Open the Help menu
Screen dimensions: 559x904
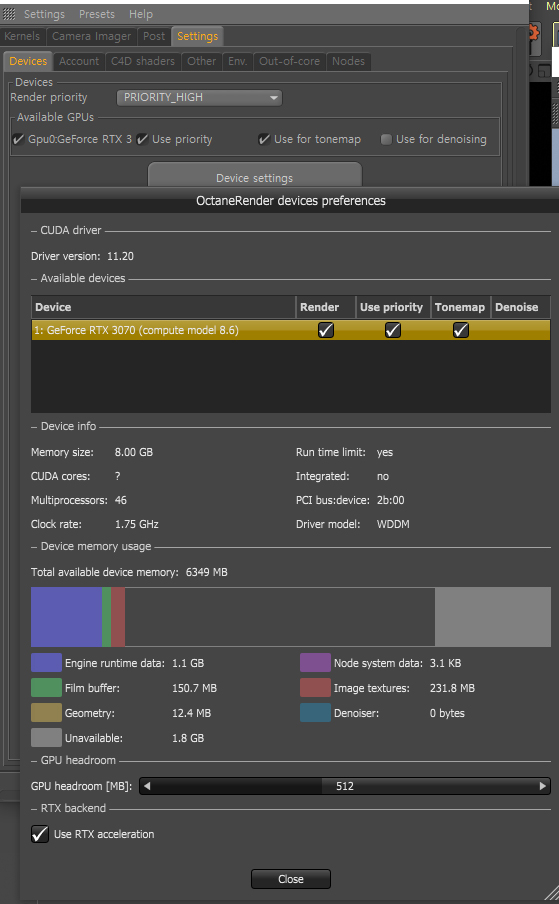141,14
